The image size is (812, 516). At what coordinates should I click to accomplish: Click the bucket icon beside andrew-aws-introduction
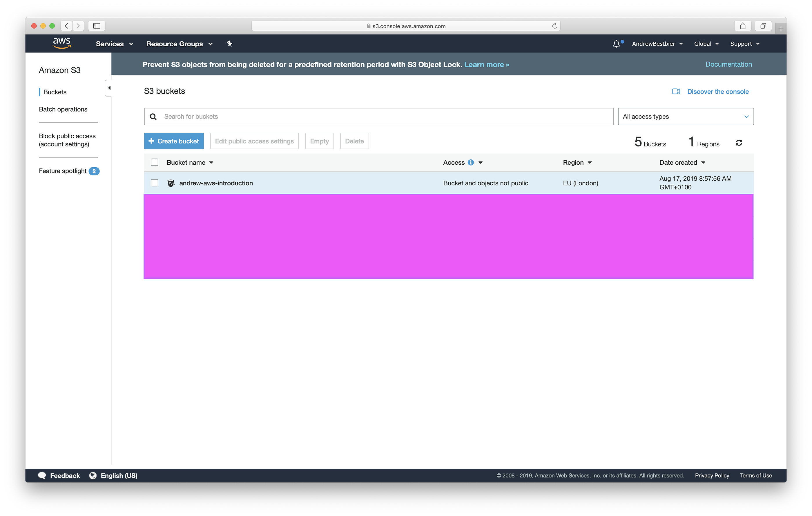tap(171, 183)
